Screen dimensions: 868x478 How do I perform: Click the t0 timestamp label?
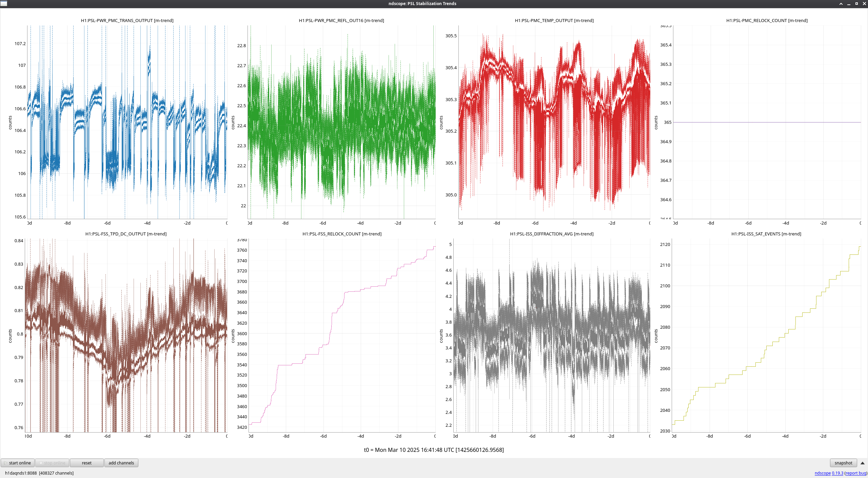pyautogui.click(x=434, y=450)
